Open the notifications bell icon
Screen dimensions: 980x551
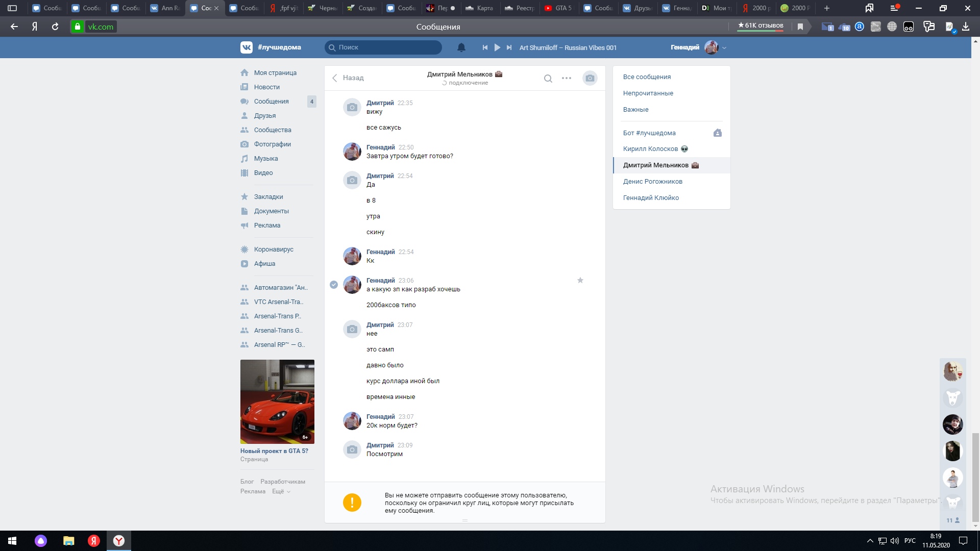461,47
